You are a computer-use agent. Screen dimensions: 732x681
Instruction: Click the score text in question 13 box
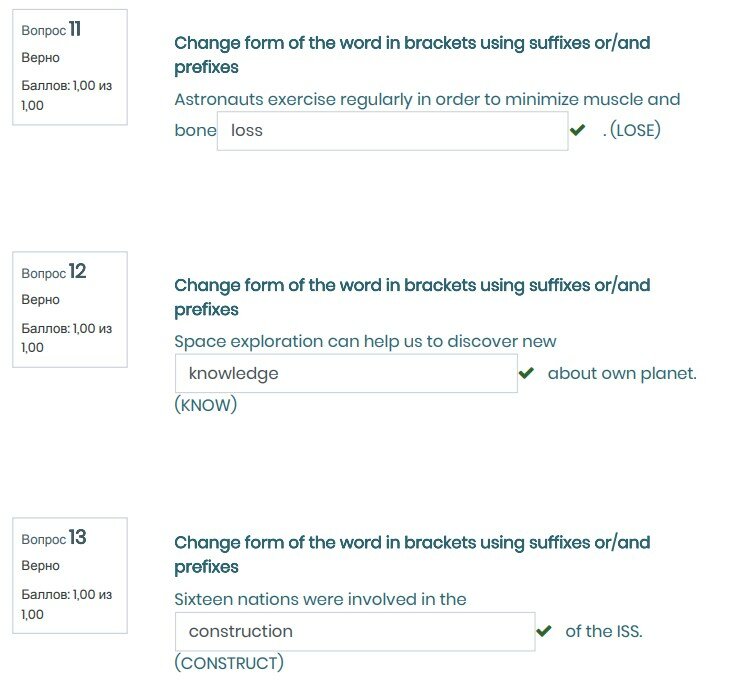click(66, 604)
